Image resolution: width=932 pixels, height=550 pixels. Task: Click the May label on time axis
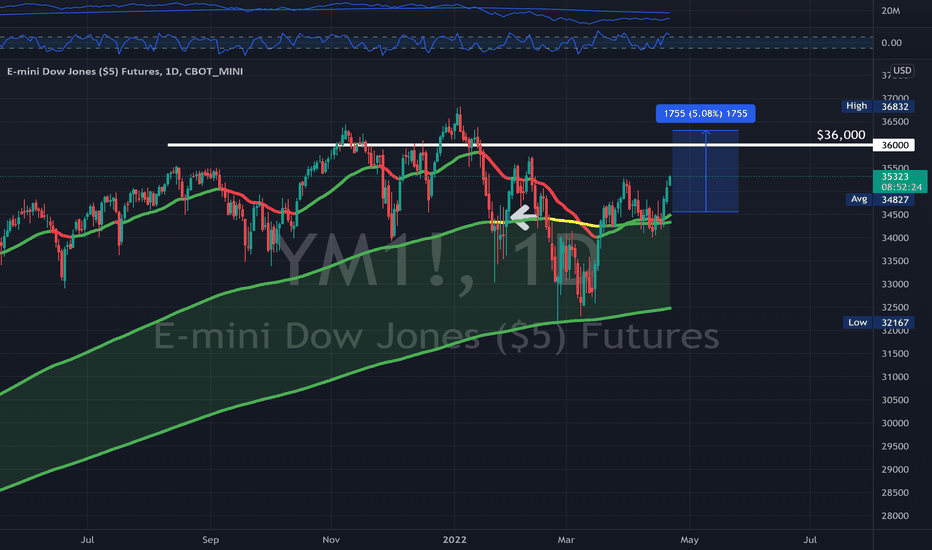point(689,540)
